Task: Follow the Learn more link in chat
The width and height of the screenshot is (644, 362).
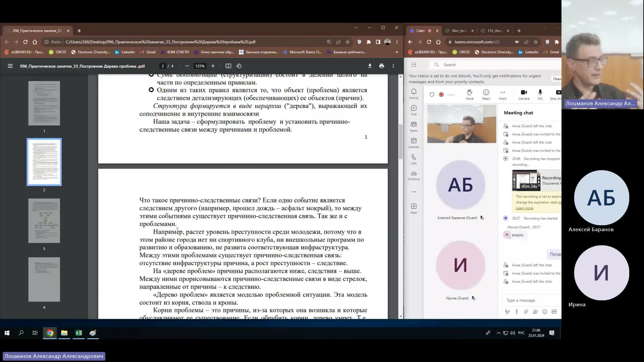Action: tap(524, 208)
